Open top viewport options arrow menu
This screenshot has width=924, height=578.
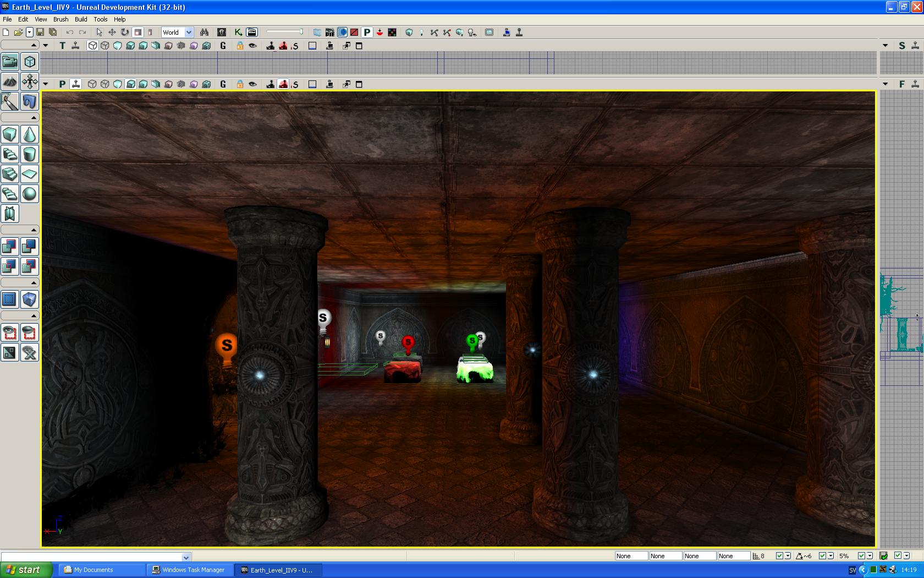[x=46, y=46]
